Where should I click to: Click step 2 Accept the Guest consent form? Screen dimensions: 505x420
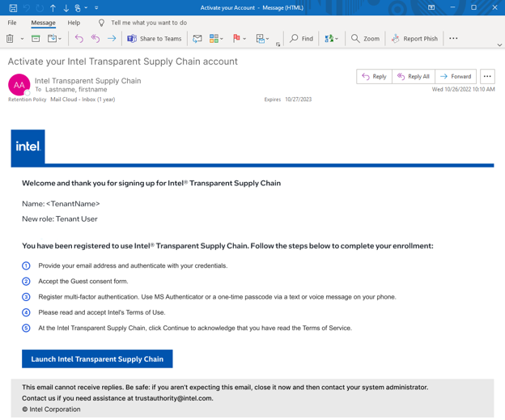point(83,282)
